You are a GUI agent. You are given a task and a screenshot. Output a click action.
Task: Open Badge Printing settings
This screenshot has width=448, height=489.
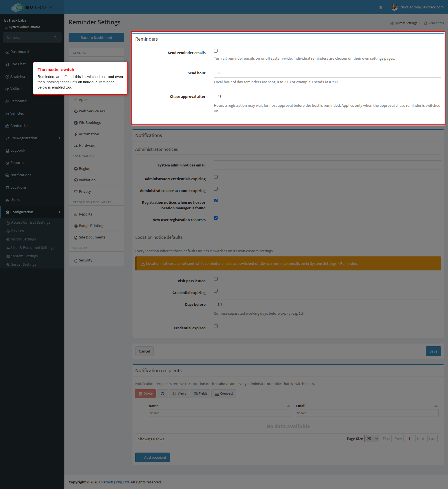click(96, 226)
